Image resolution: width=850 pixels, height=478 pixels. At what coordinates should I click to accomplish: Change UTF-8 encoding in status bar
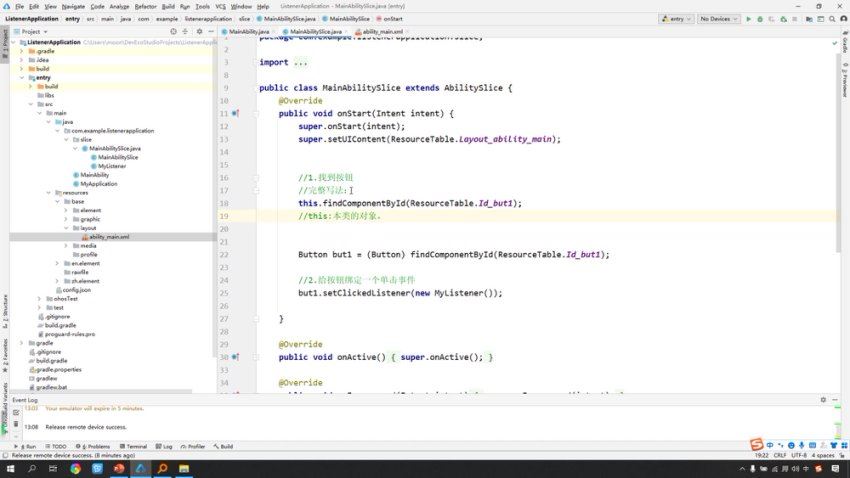pyautogui.click(x=799, y=455)
